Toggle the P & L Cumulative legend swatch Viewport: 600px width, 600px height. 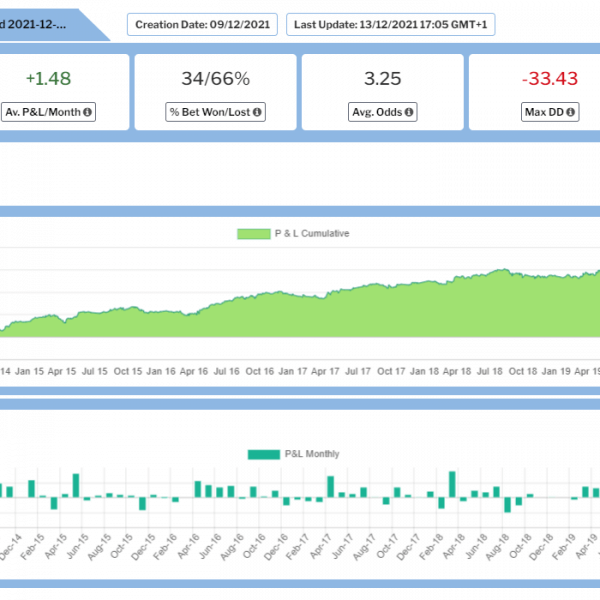(x=254, y=234)
